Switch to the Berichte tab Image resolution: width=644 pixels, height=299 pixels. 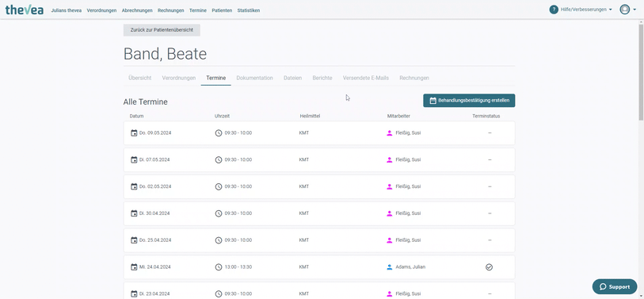click(x=322, y=78)
